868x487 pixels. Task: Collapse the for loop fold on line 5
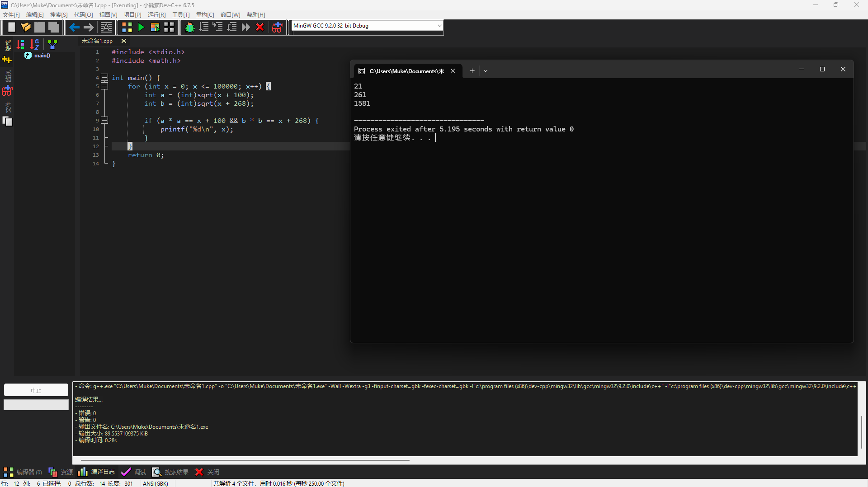(x=104, y=86)
